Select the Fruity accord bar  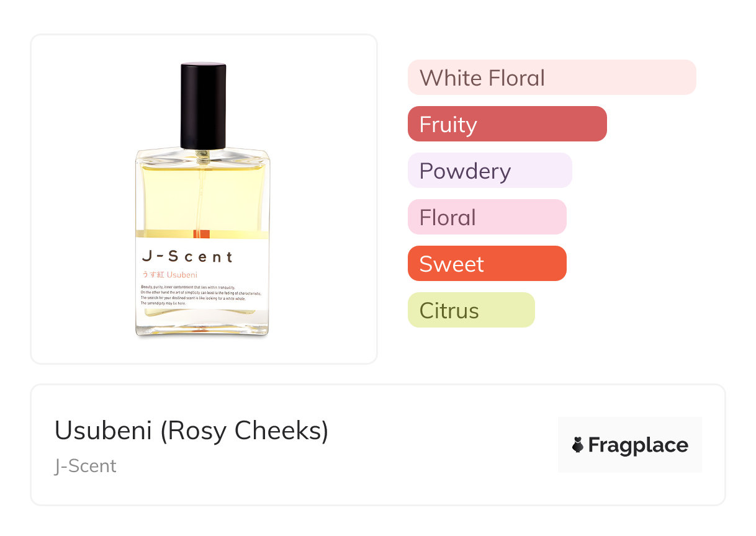pyautogui.click(x=506, y=124)
